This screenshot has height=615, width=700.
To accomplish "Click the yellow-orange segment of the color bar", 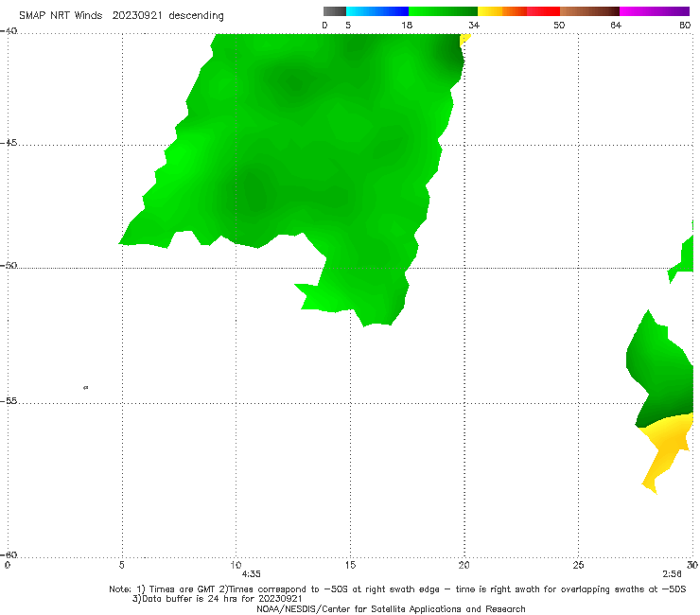I will click(x=501, y=11).
